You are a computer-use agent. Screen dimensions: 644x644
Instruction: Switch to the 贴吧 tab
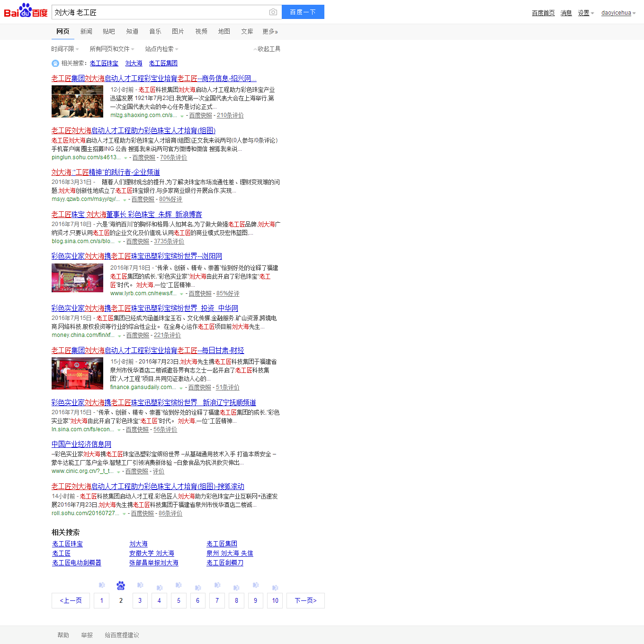click(109, 31)
